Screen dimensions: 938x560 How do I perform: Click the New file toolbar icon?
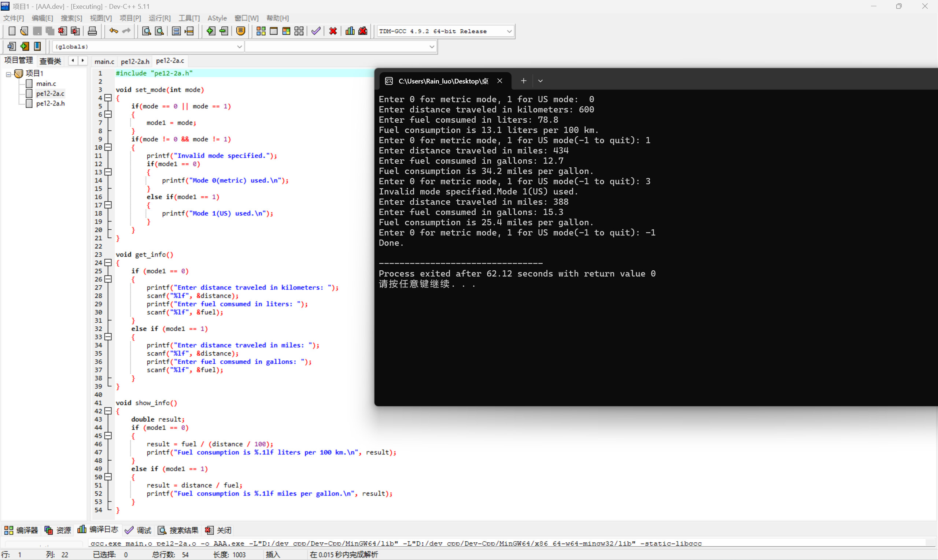point(12,31)
